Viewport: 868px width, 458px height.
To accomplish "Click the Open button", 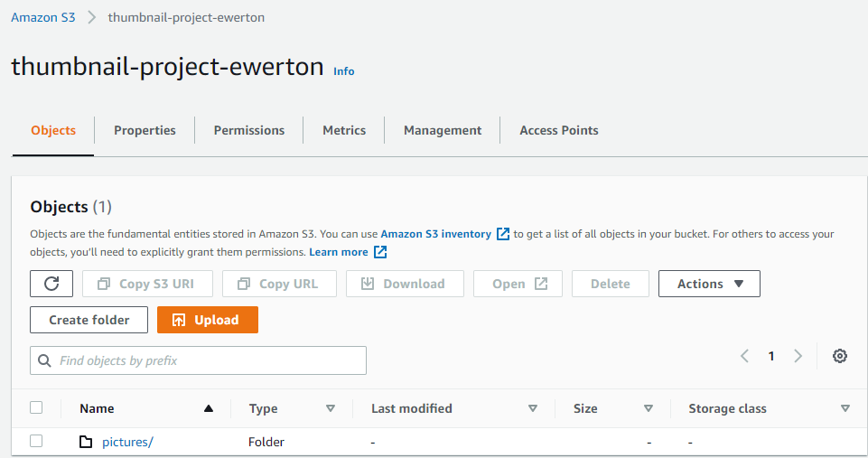I will 518,284.
